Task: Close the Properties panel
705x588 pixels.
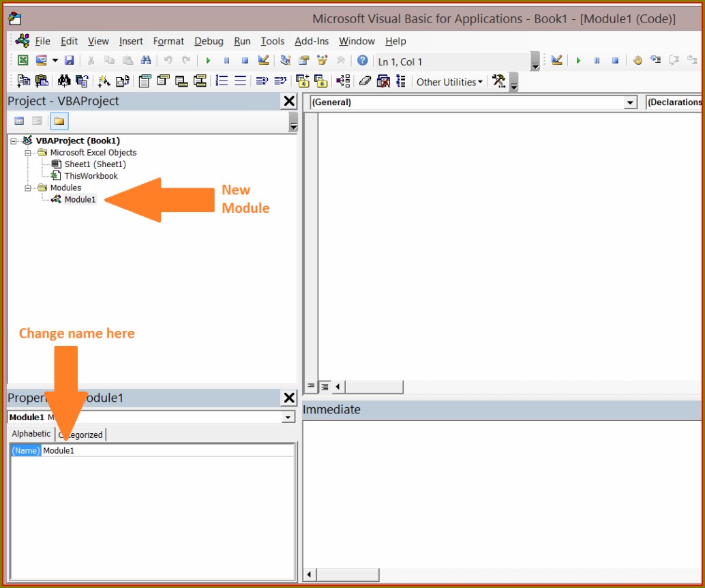Action: (289, 398)
